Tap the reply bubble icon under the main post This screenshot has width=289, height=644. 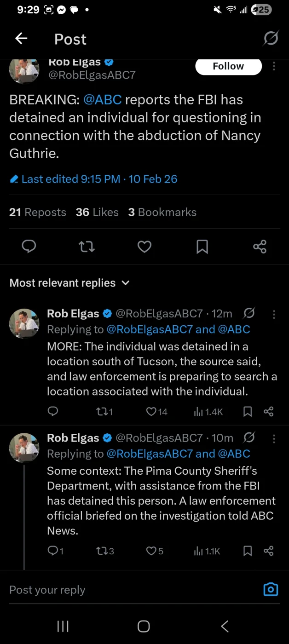coord(29,247)
